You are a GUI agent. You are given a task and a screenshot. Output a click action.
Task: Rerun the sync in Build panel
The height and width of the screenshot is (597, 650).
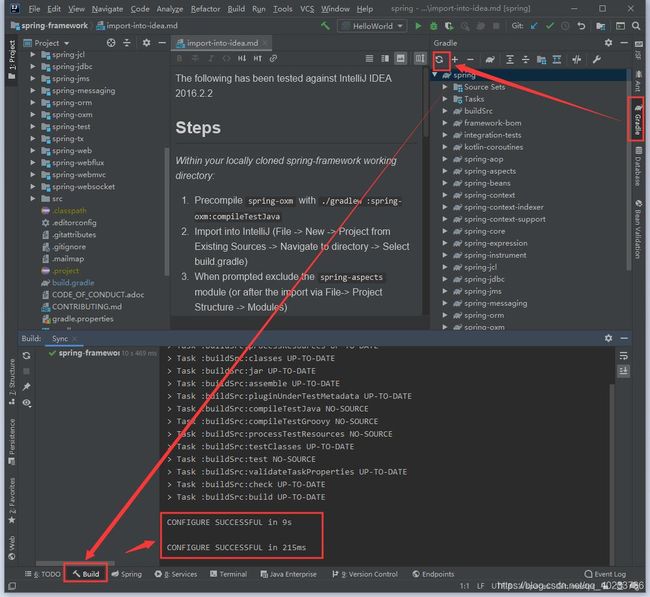pos(27,356)
